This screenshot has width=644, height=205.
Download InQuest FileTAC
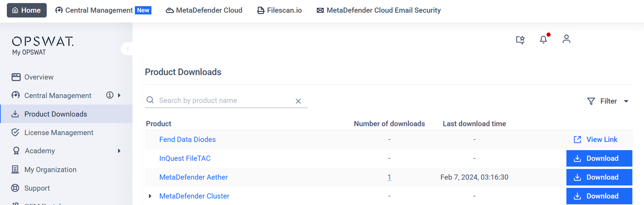pyautogui.click(x=599, y=158)
